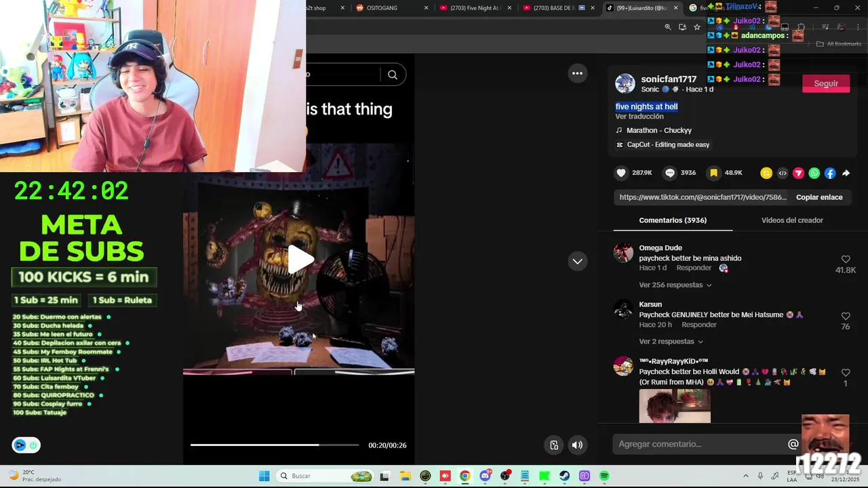Like Omega Dude's comment

[x=846, y=260]
